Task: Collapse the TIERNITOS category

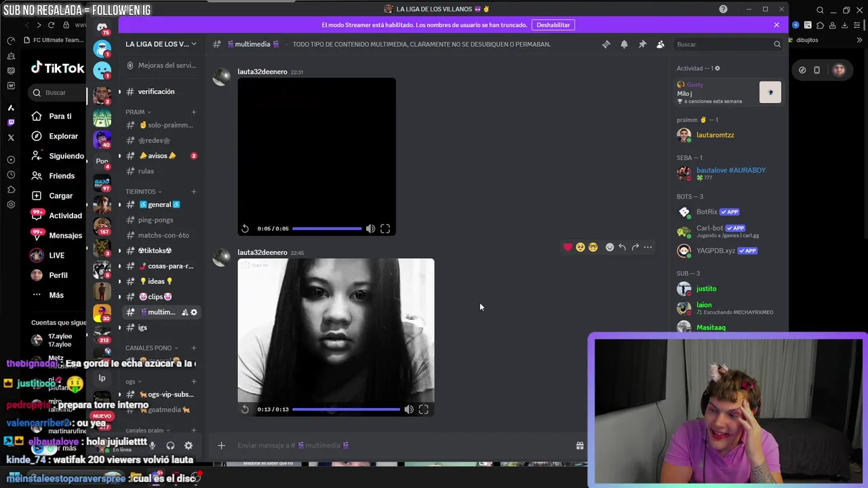Action: 144,192
